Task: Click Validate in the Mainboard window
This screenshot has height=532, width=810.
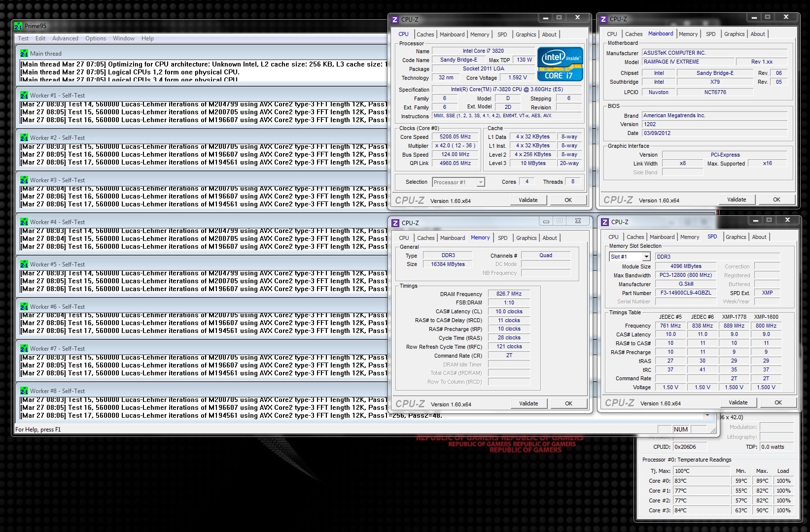Action: point(737,199)
